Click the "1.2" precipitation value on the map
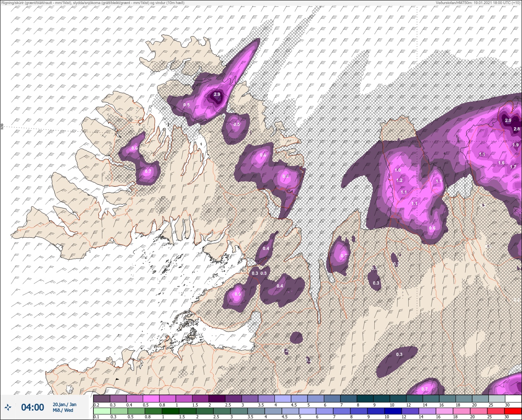Viewport: 522px width, 420px height. (x=399, y=180)
